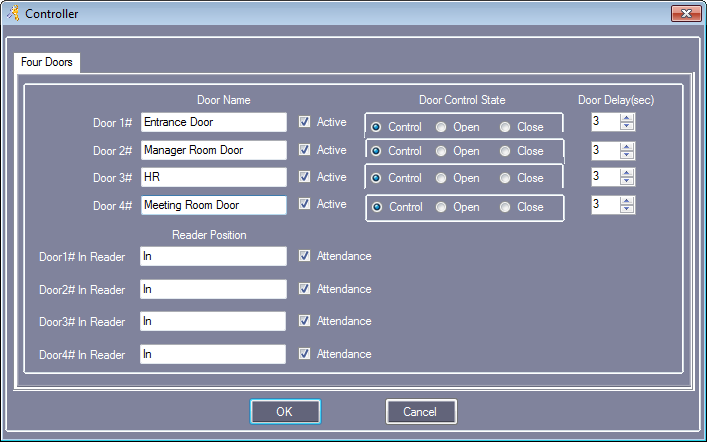Viewport: 707px width, 442px height.
Task: Close the Controller dialog window
Action: [686, 14]
